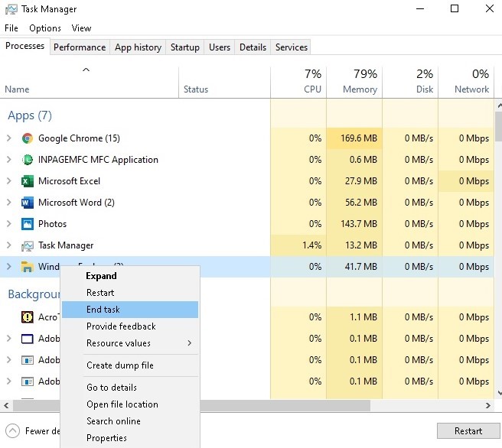Image resolution: width=502 pixels, height=448 pixels.
Task: Click the Acro background process icon
Action: click(28, 317)
